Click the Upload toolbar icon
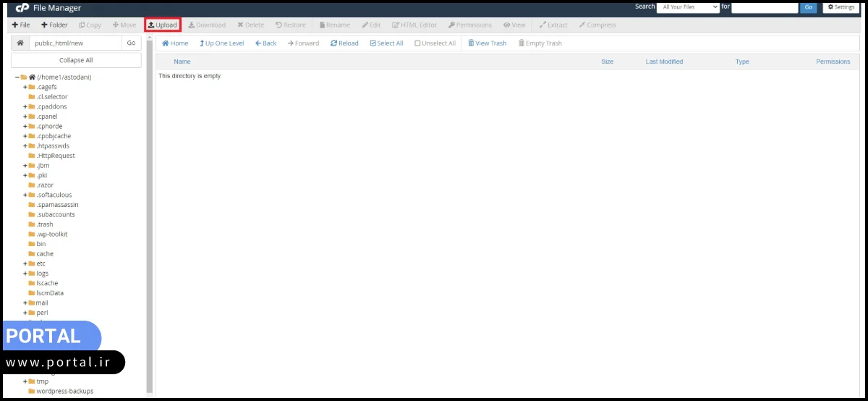 pos(162,25)
